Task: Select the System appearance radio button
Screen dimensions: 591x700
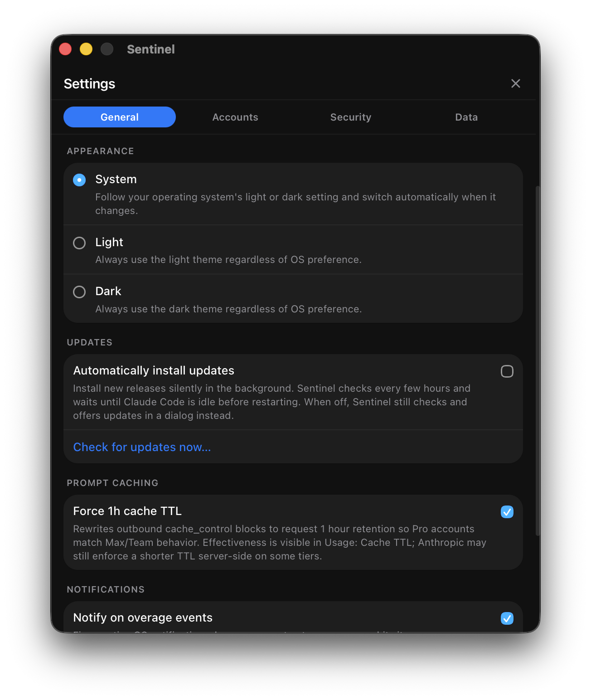Action: [x=79, y=180]
